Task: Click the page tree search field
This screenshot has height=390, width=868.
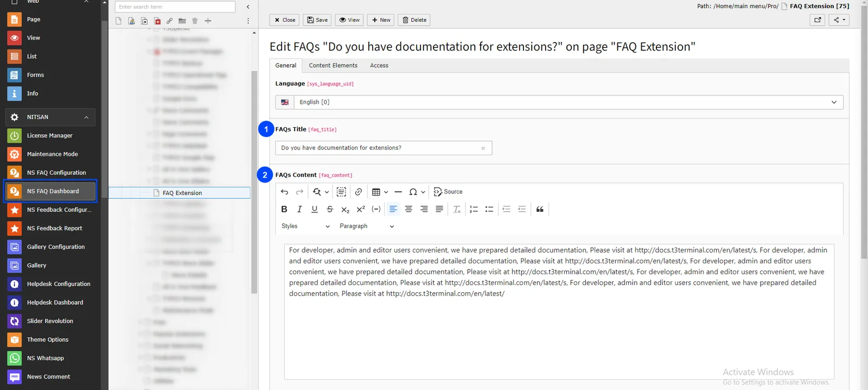Action: tap(175, 7)
